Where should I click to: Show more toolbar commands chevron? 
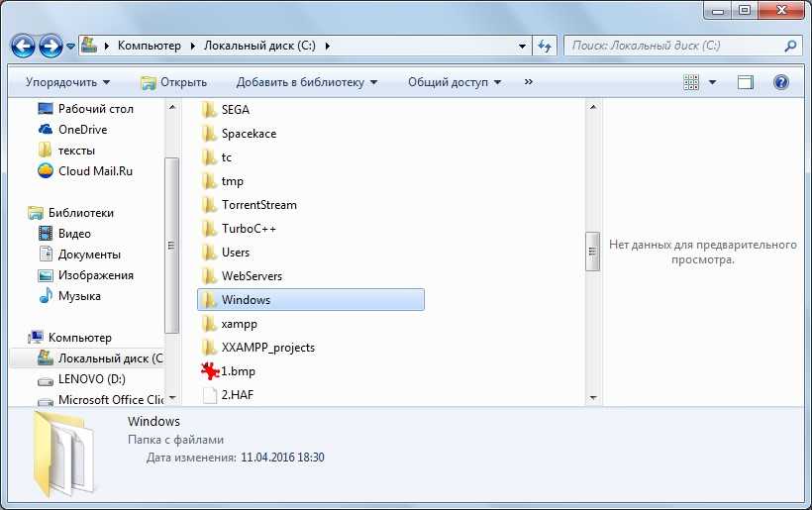(x=528, y=82)
